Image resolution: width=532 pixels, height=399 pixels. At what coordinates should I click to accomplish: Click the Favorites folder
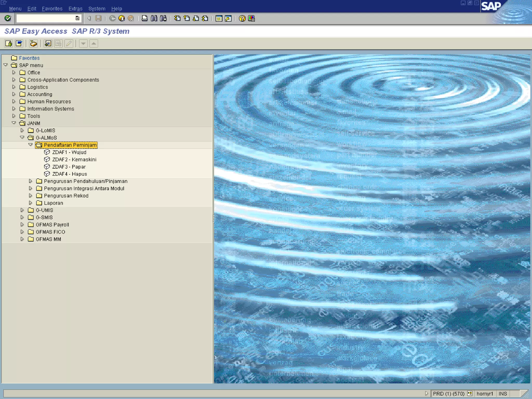coord(29,58)
